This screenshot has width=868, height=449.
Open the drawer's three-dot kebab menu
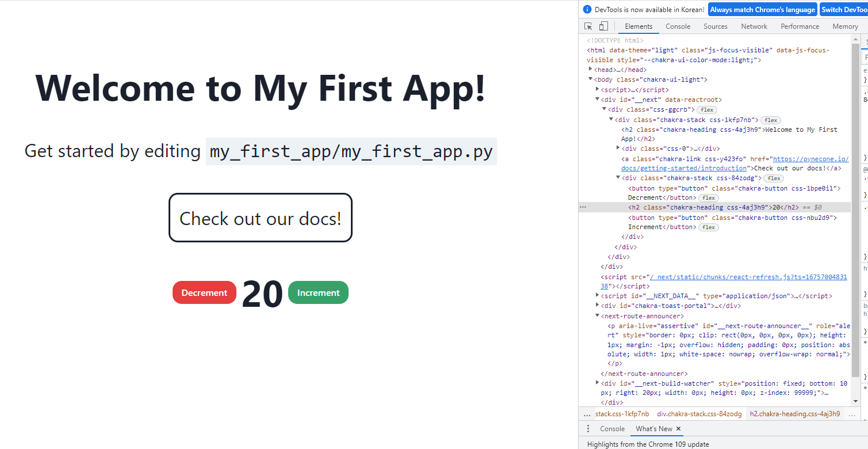[x=588, y=429]
